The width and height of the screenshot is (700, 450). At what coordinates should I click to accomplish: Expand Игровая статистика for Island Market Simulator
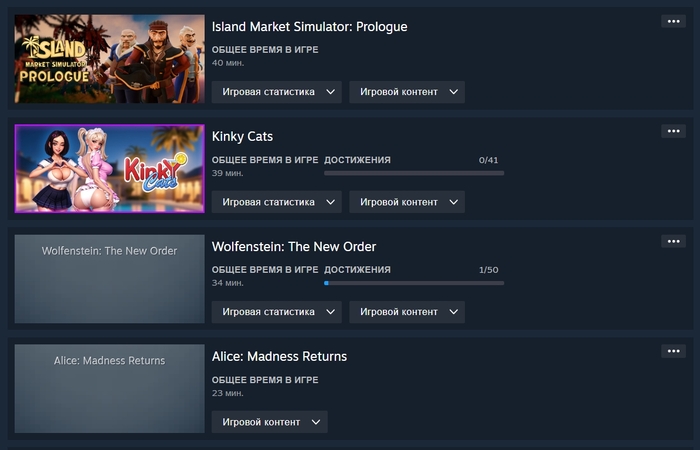(x=276, y=92)
